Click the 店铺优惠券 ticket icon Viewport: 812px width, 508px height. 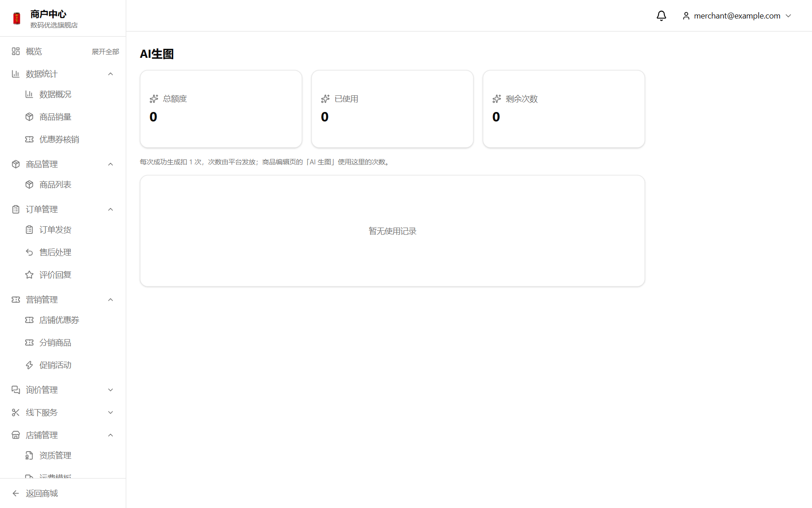pyautogui.click(x=29, y=320)
